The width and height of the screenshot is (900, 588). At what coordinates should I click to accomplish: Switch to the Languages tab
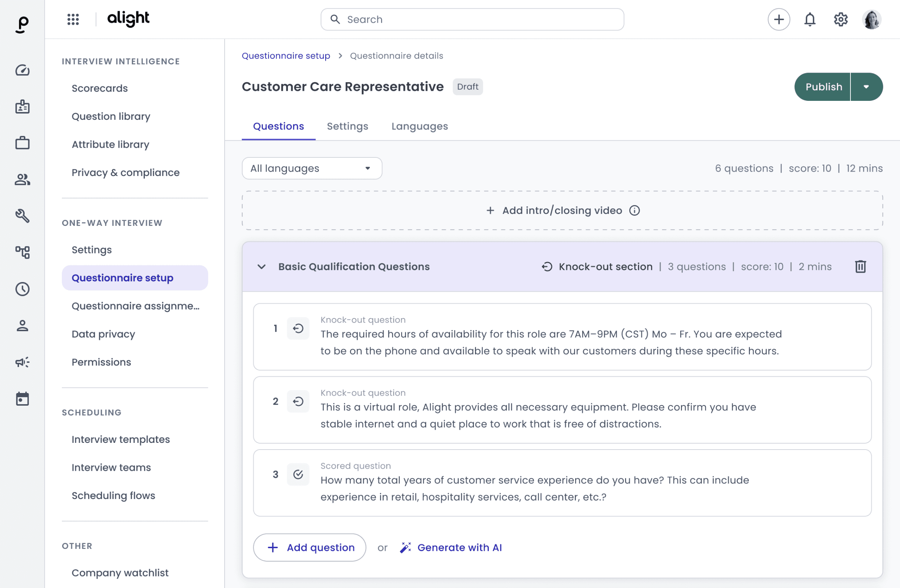419,126
